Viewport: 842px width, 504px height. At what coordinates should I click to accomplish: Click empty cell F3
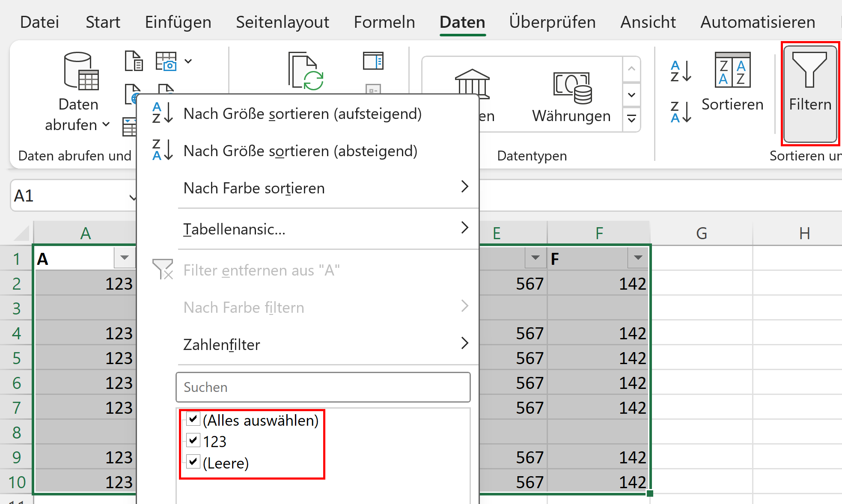coord(598,308)
